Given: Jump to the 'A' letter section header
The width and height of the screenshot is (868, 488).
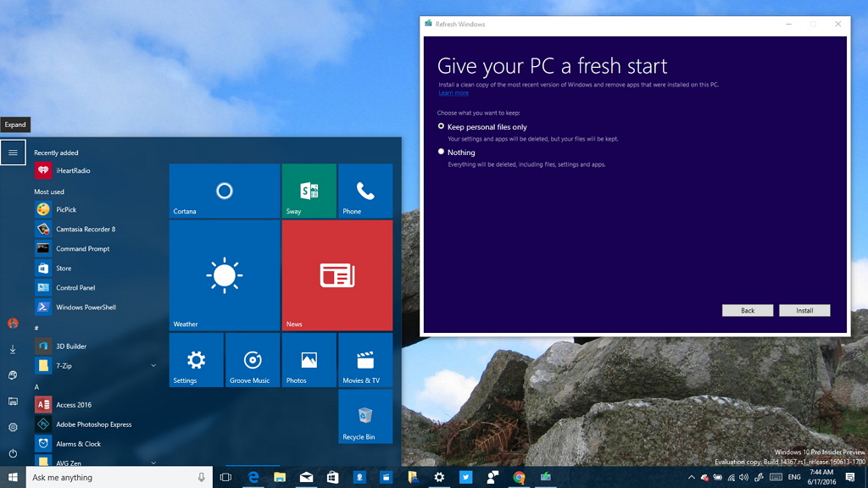Looking at the screenshot, I should [x=36, y=386].
